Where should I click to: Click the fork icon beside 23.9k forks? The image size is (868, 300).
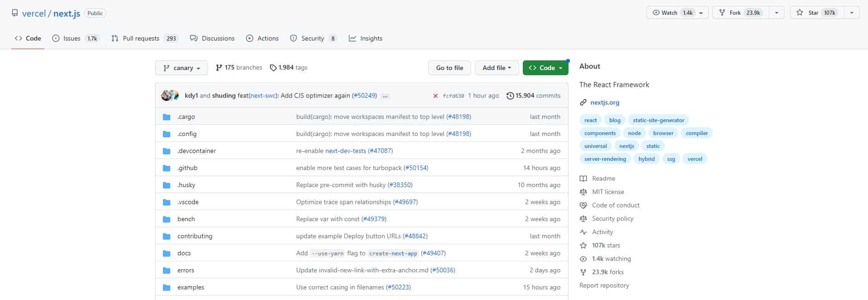(583, 272)
